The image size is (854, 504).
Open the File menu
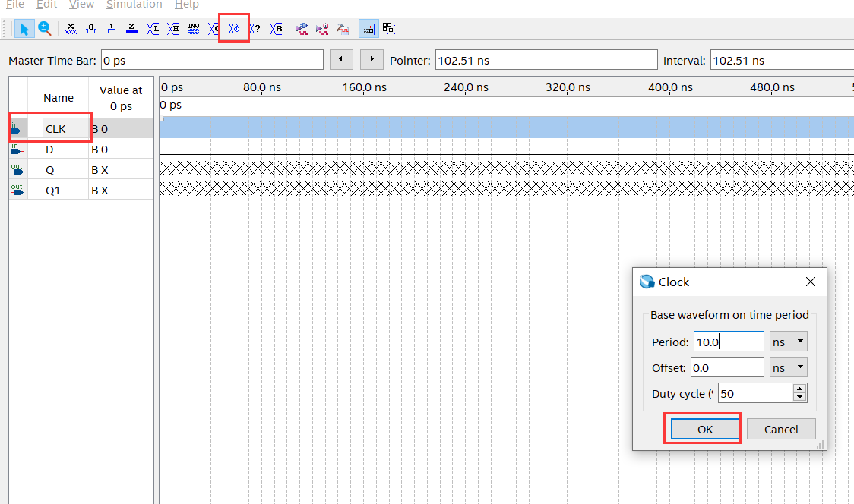(15, 5)
